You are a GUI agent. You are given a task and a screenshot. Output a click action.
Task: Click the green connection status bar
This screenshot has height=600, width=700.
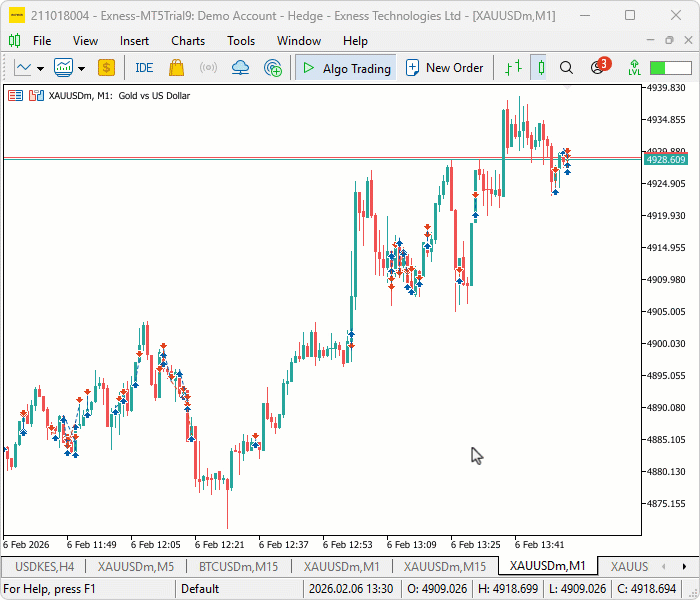coord(671,68)
